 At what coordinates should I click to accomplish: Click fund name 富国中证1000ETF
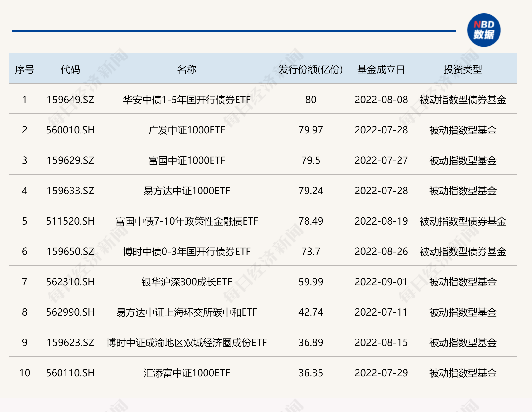[187, 160]
